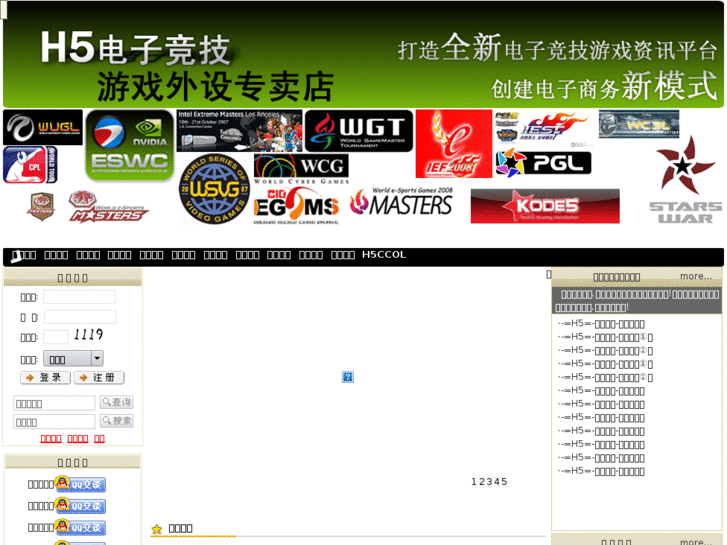The image size is (727, 545).
Task: Click the 搜索 search button
Action: click(x=117, y=421)
